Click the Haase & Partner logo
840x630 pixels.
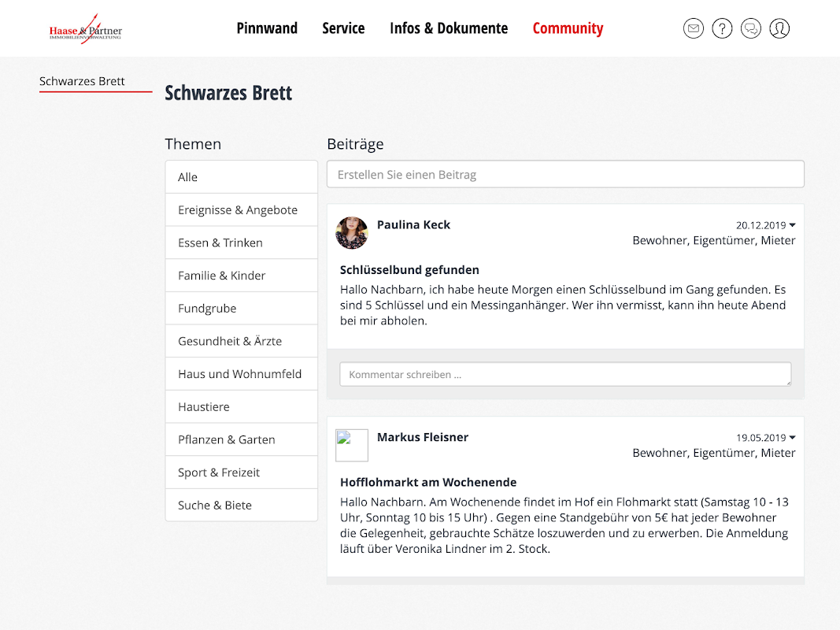tap(86, 30)
